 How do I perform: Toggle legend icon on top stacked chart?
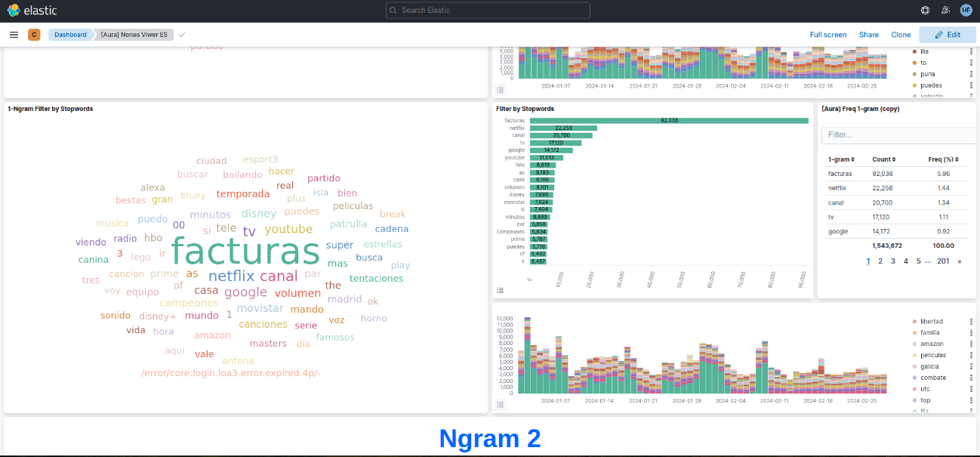pos(500,90)
